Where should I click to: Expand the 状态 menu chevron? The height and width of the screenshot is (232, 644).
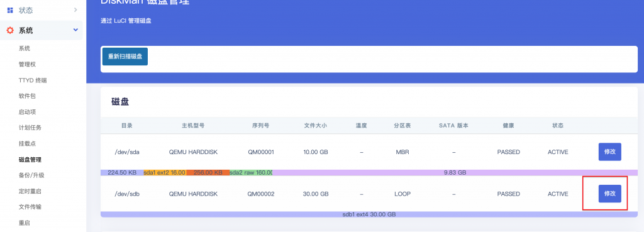[x=75, y=9]
